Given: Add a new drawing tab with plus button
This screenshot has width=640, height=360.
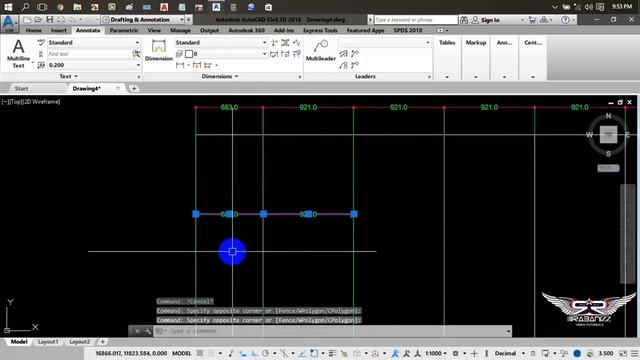Looking at the screenshot, I should (x=134, y=88).
